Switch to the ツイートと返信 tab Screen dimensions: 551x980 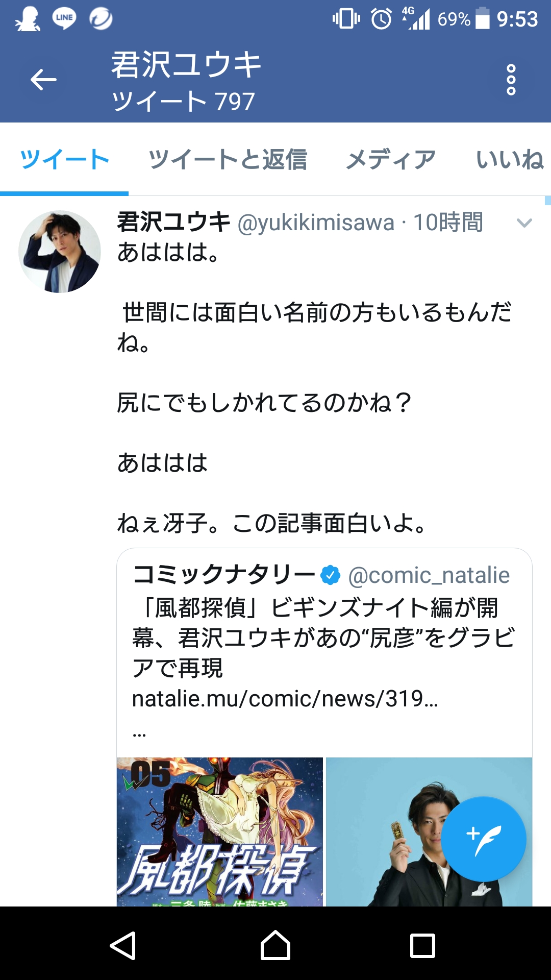coord(228,159)
